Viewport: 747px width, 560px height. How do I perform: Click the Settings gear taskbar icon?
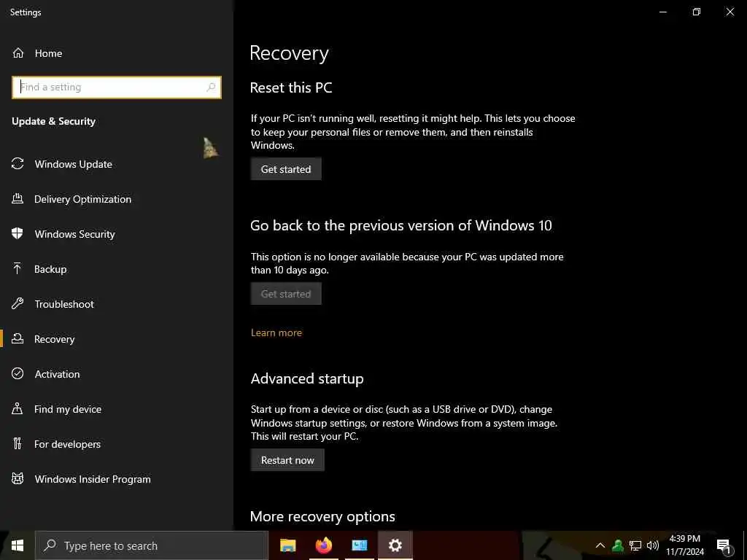[395, 545]
